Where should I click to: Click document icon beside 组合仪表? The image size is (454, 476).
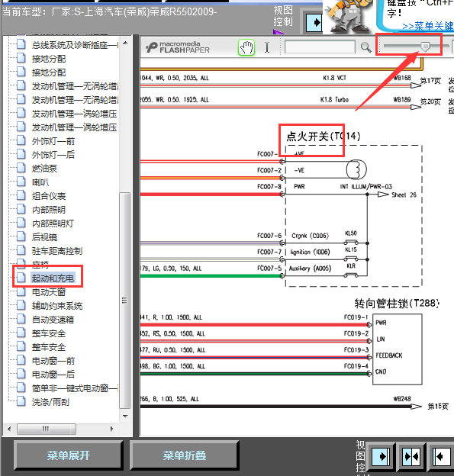[x=21, y=195]
